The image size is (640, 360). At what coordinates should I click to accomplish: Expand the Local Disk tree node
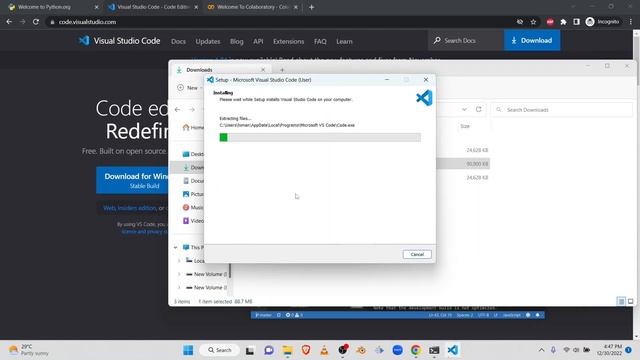[179, 260]
